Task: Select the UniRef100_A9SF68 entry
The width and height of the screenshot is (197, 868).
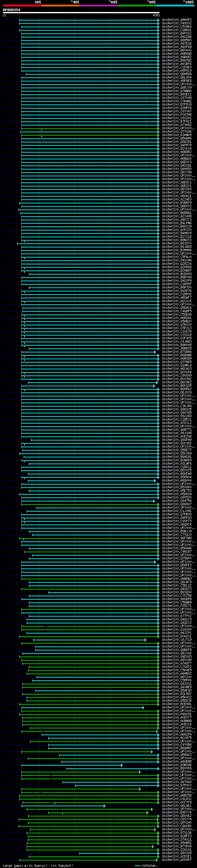Action: (176, 47)
